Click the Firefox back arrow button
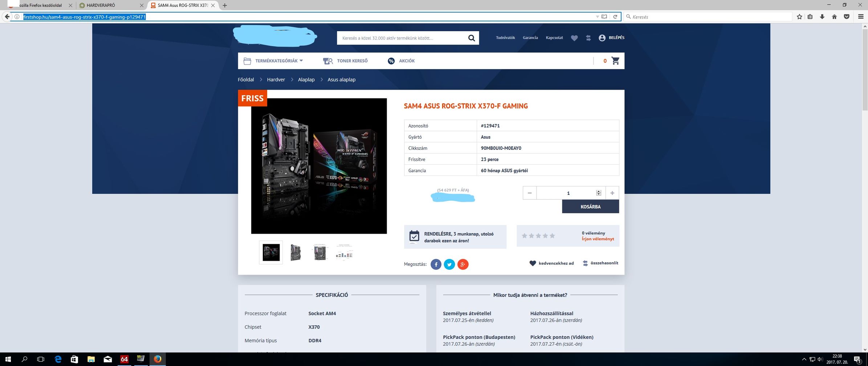The height and width of the screenshot is (366, 868). [x=7, y=17]
